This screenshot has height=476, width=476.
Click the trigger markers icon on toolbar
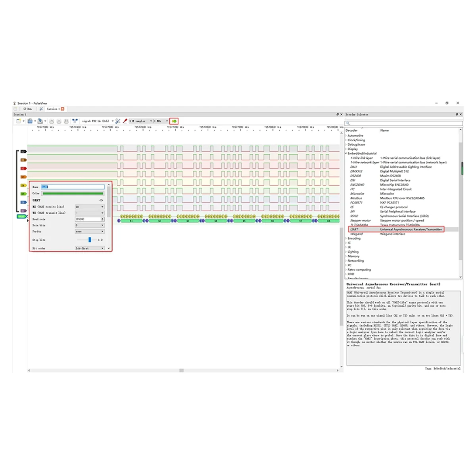point(75,121)
